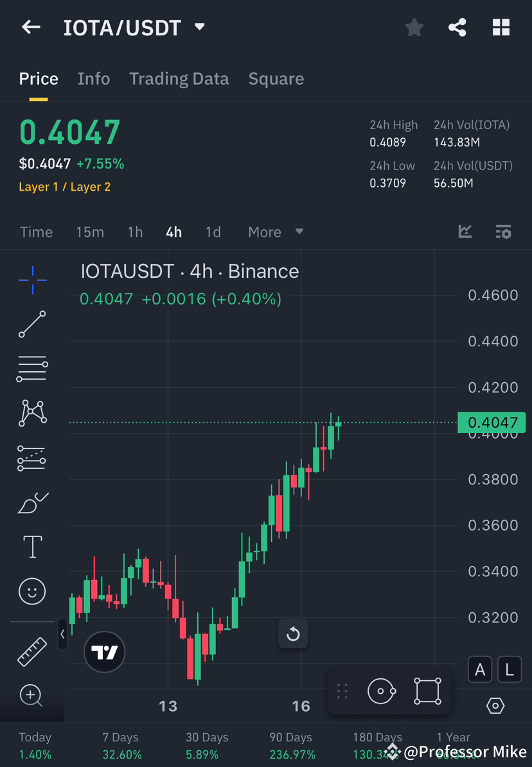
Task: Reset the chart view with the refresh button
Action: pos(293,634)
